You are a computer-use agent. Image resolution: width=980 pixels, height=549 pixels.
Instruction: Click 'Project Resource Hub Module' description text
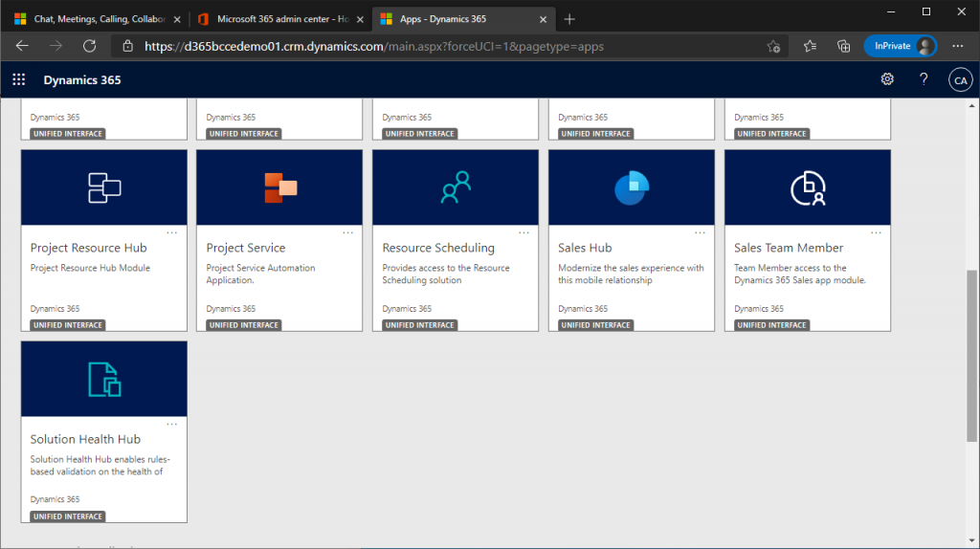90,268
